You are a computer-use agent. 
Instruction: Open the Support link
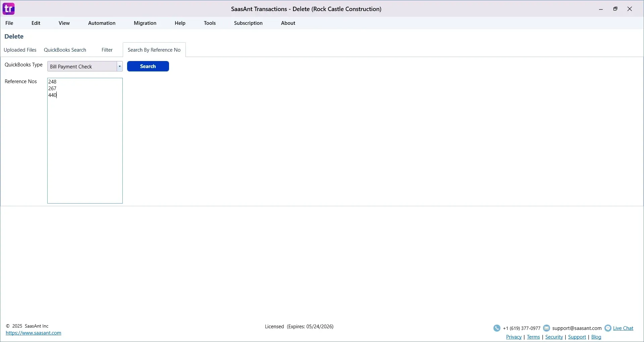click(577, 337)
